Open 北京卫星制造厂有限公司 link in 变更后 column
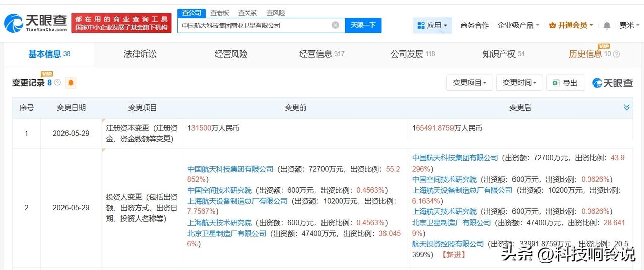The height and width of the screenshot is (270, 644). coord(452,222)
